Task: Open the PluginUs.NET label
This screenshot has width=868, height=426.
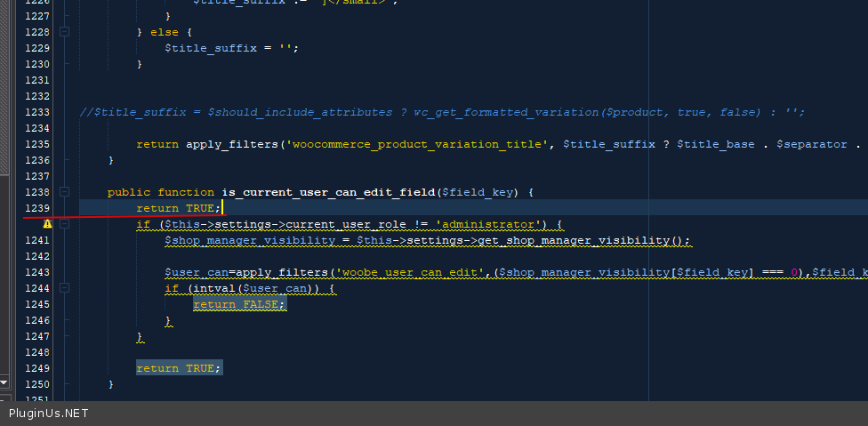Action: point(49,414)
